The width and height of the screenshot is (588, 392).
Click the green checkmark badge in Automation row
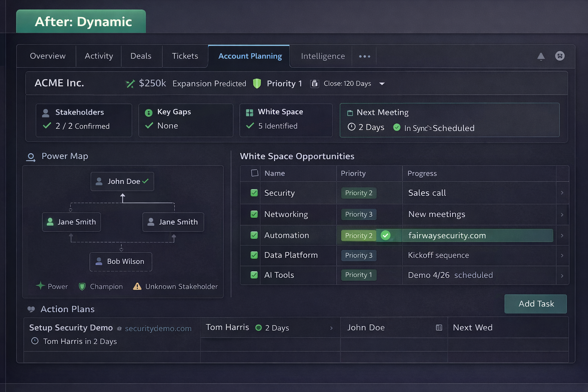pos(385,235)
